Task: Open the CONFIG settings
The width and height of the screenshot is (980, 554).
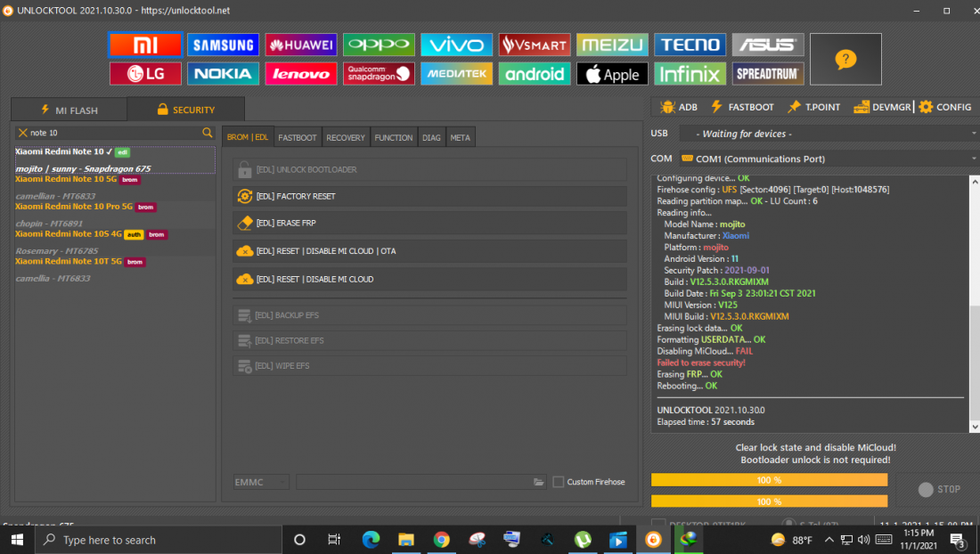Action: click(x=945, y=107)
